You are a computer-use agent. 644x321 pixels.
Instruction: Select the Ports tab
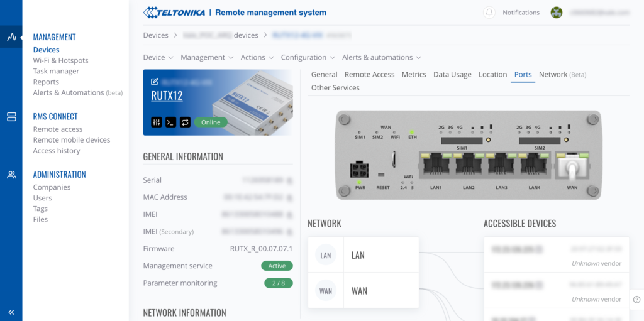(523, 75)
